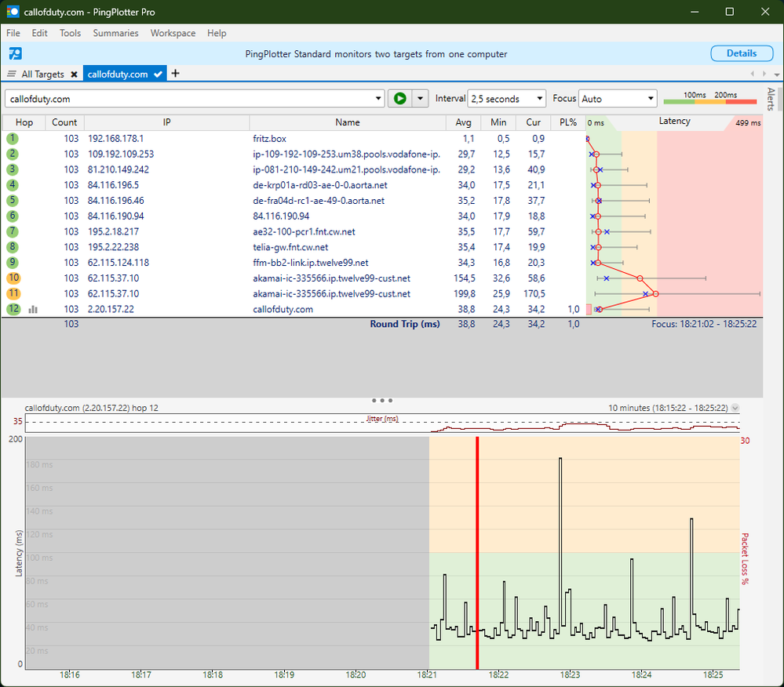Viewport: 784px width, 687px height.
Task: Click the Details button in the banner
Action: [741, 53]
